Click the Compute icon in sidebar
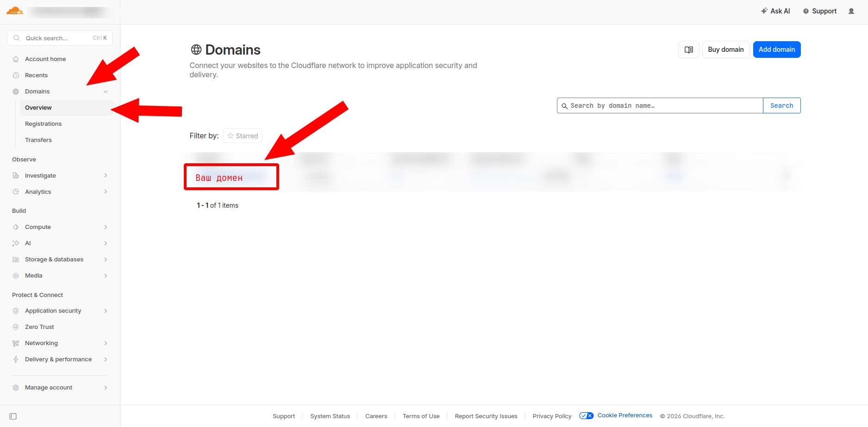The height and width of the screenshot is (427, 868). 16,227
